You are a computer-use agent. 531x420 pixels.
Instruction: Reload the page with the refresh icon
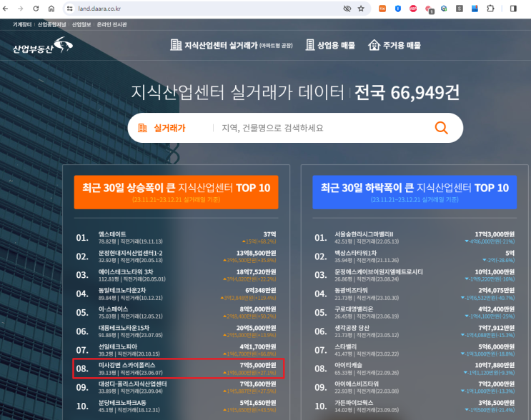tap(36, 9)
